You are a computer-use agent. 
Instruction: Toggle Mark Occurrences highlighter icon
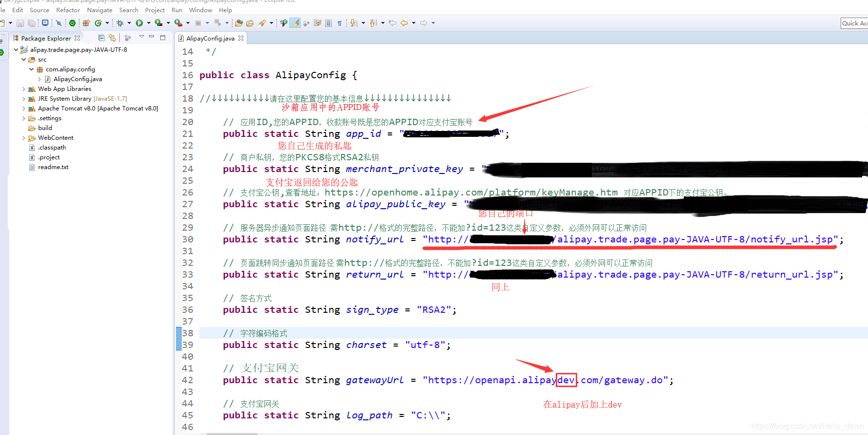tap(295, 23)
